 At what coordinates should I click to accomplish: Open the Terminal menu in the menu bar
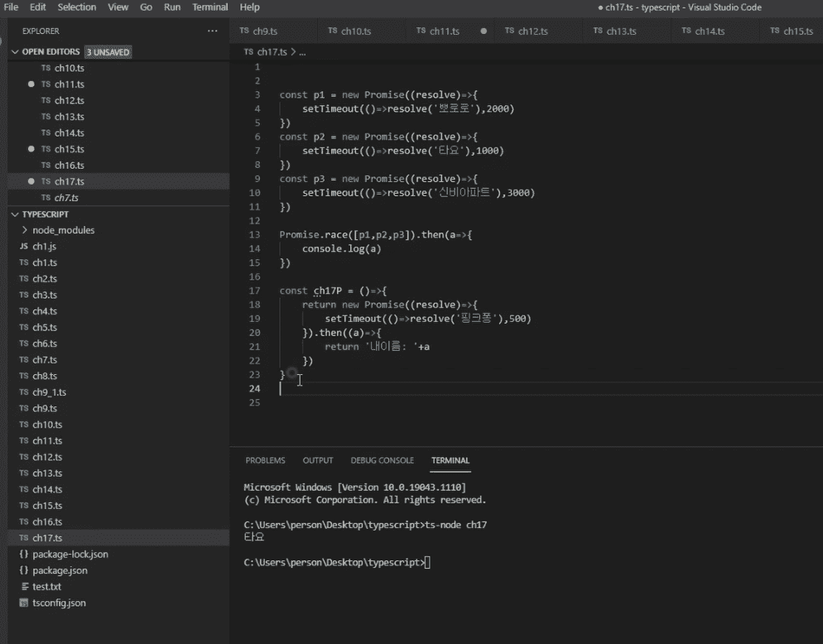click(x=210, y=7)
